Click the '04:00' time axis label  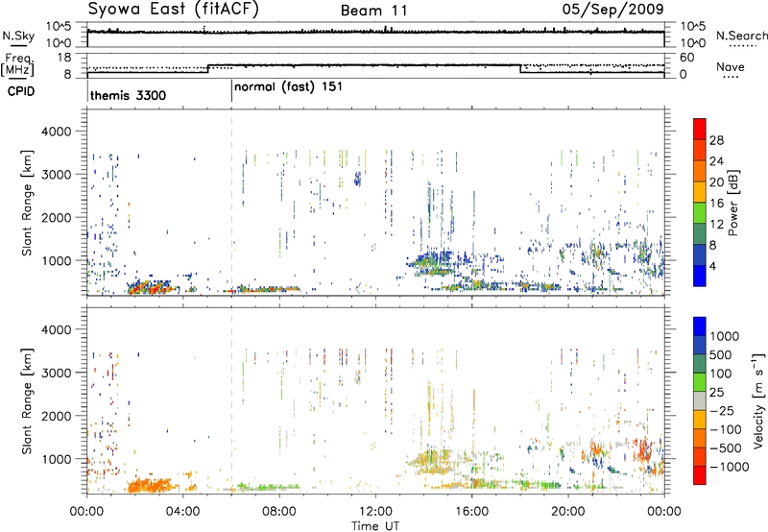coord(183,512)
